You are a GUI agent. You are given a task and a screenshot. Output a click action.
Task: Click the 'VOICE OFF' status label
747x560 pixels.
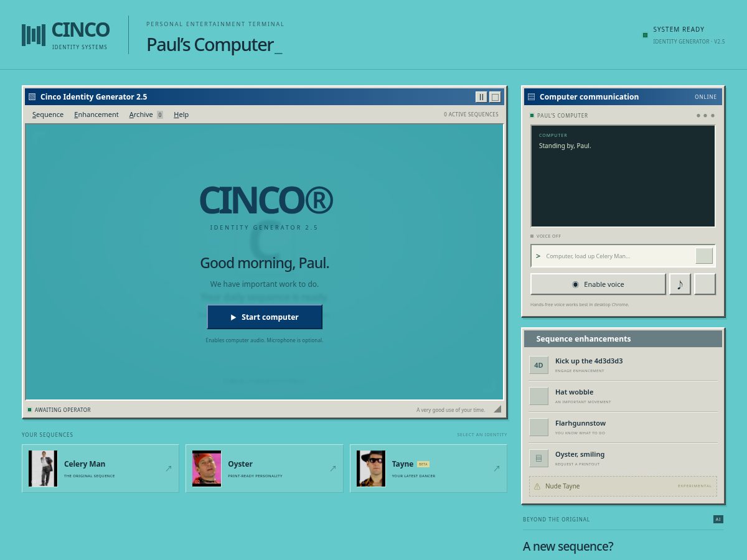pos(549,236)
